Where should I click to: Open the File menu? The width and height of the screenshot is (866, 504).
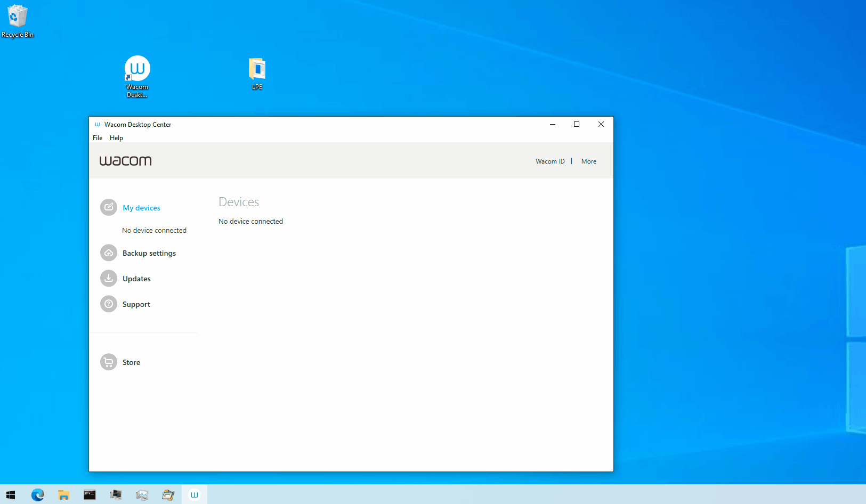98,137
